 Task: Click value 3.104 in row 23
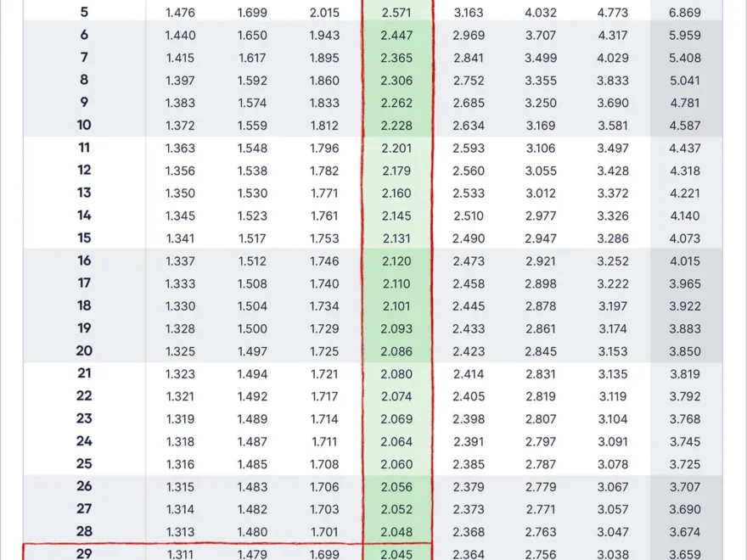613,419
